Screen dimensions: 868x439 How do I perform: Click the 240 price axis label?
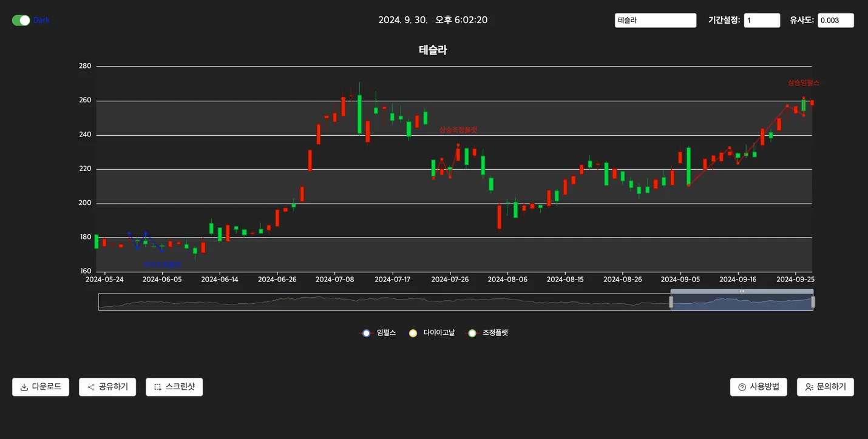[x=85, y=135]
